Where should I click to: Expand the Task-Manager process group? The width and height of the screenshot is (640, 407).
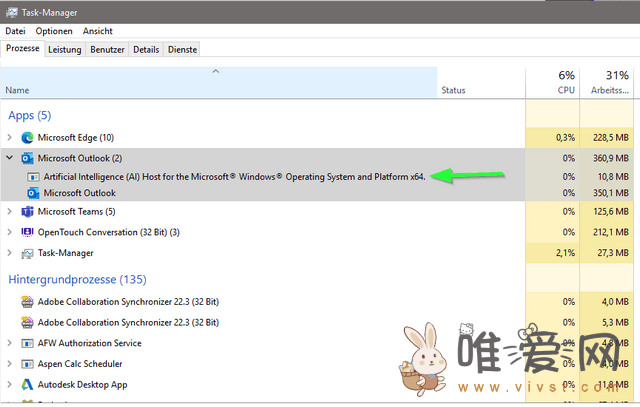point(9,253)
